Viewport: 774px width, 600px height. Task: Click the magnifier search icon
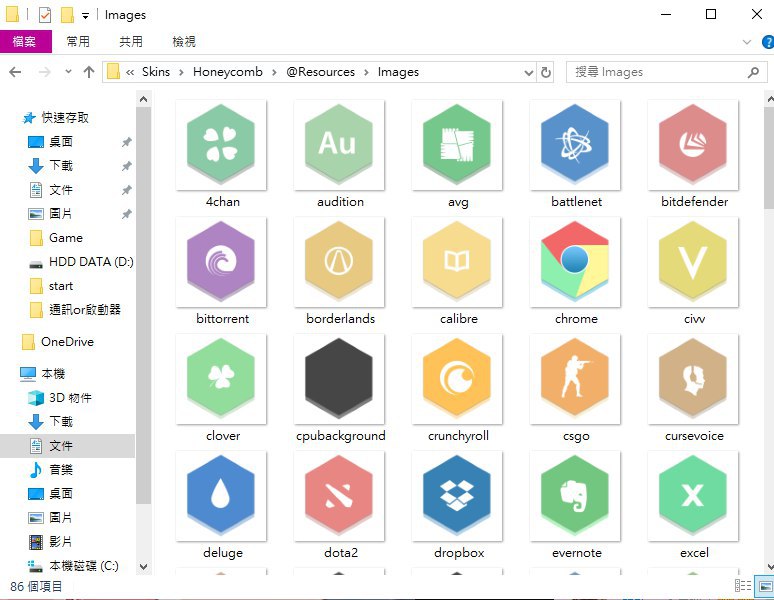click(x=753, y=73)
